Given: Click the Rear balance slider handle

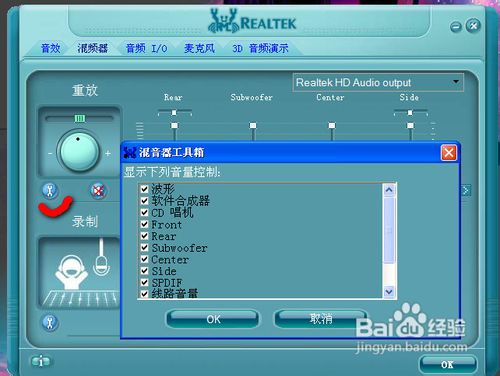Looking at the screenshot, I should click(x=174, y=113).
